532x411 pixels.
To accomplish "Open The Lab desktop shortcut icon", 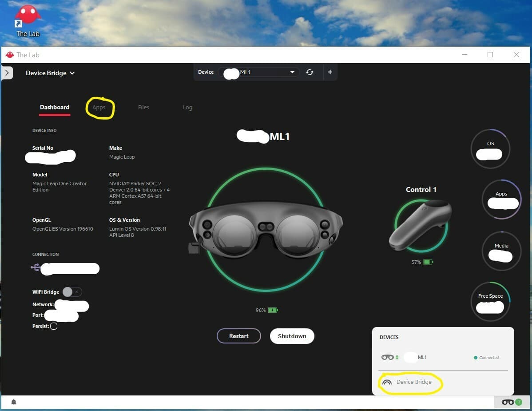I will coord(28,21).
